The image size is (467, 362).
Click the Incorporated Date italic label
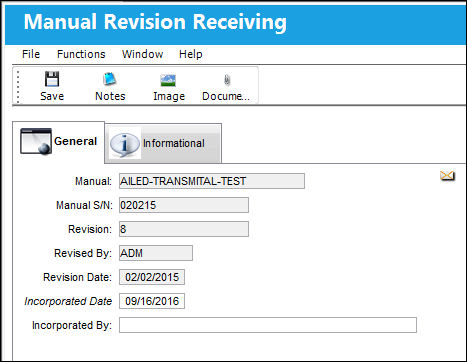(68, 301)
